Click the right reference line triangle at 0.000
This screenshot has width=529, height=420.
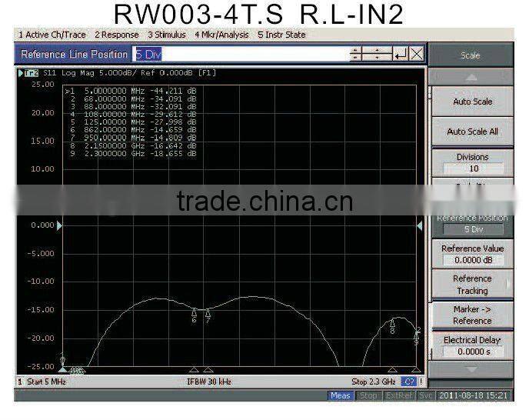point(420,225)
